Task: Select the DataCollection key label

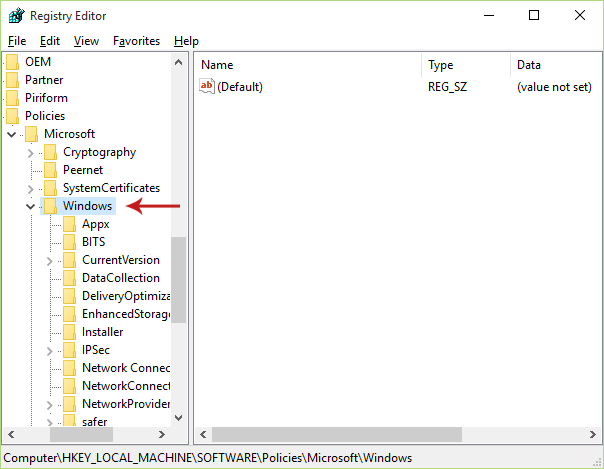Action: coord(121,278)
